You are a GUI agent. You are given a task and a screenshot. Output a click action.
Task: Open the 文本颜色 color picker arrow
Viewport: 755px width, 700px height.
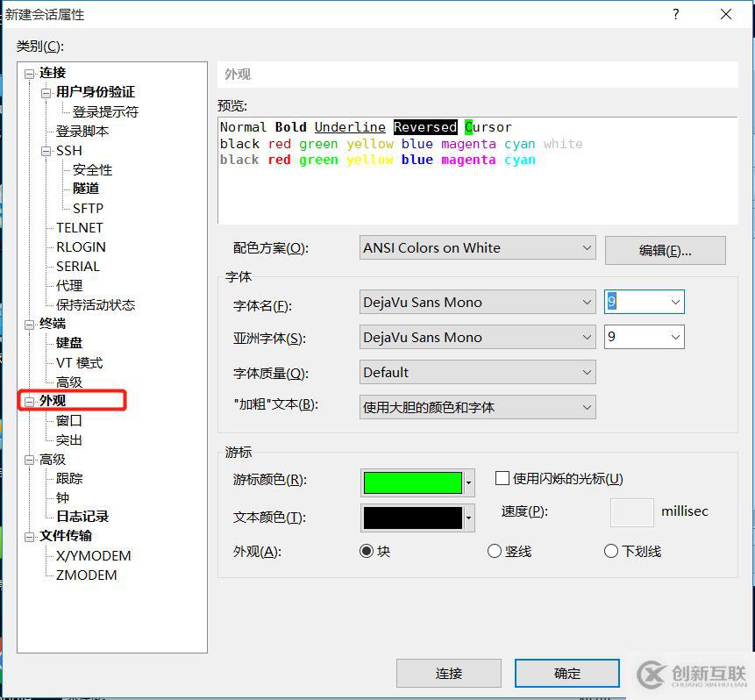point(467,518)
